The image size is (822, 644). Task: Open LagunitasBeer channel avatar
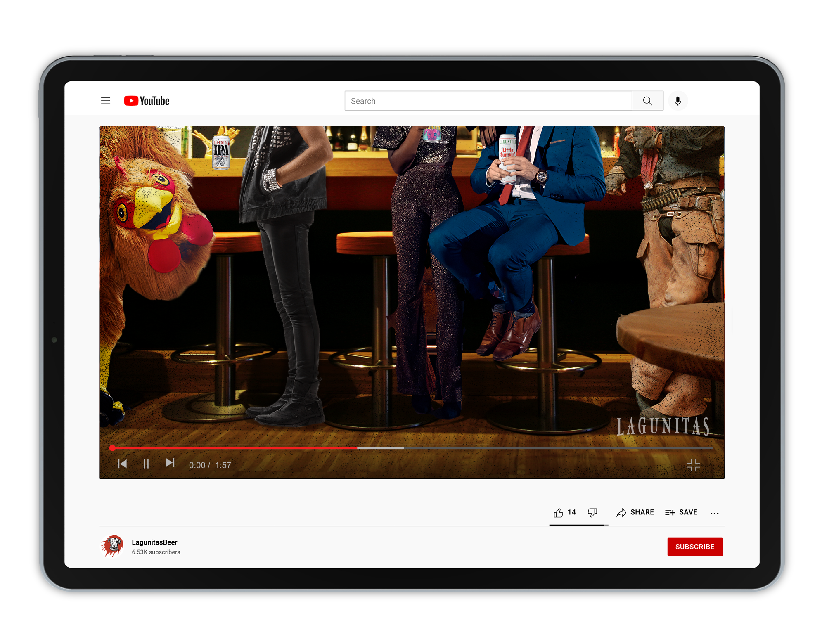pyautogui.click(x=112, y=546)
